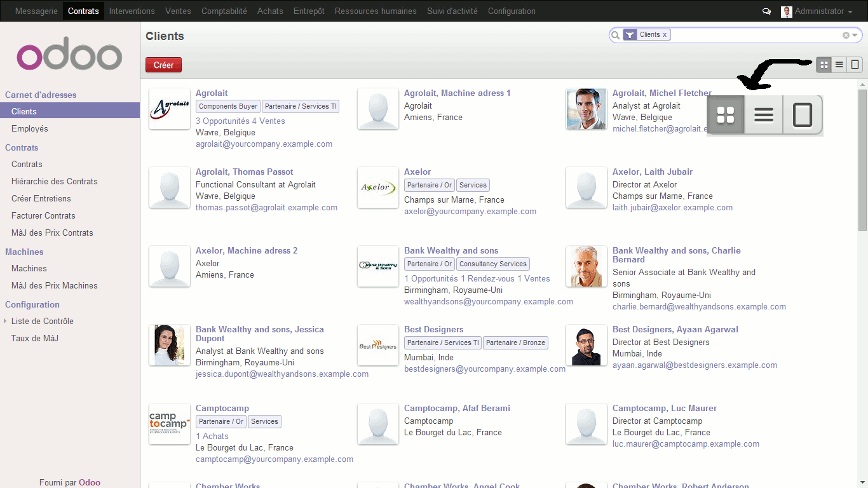Click Agrolait's 3 Opportunités 4 Ventes link
The width and height of the screenshot is (868, 488).
coord(240,121)
